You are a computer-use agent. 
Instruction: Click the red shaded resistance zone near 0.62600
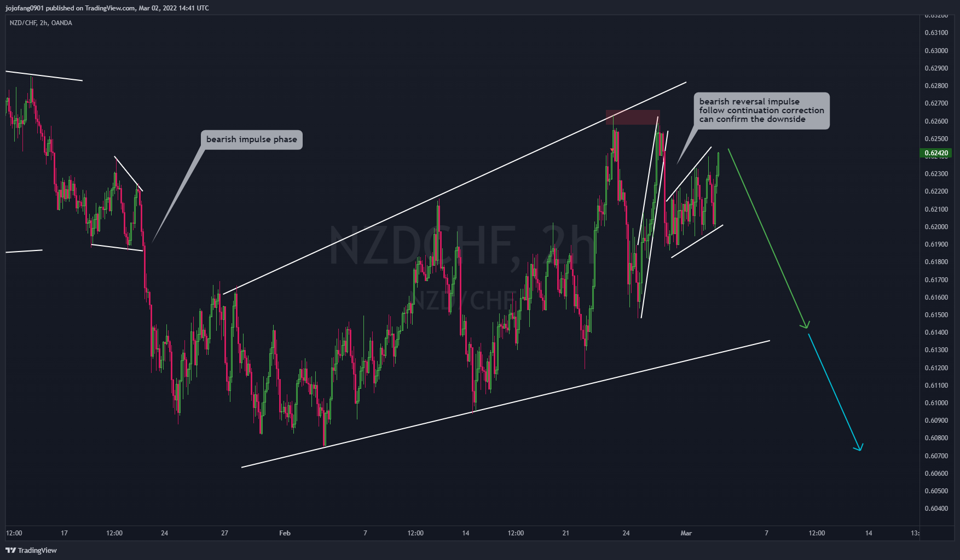633,117
